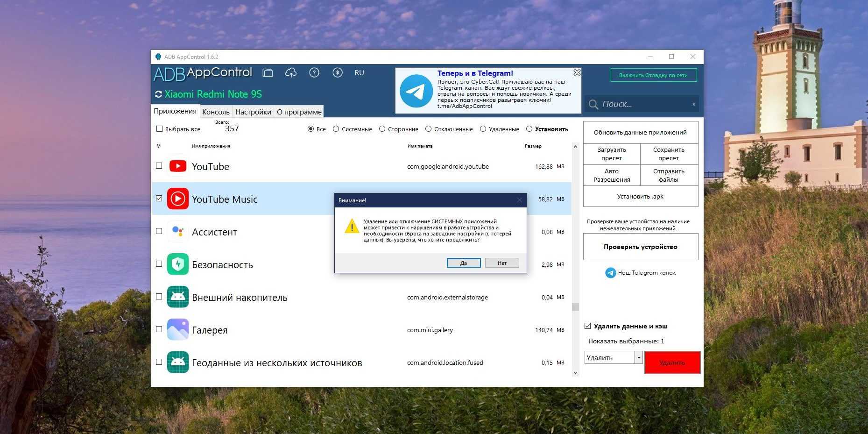Select the Системные radio filter
Image resolution: width=868 pixels, height=434 pixels.
[x=336, y=129]
